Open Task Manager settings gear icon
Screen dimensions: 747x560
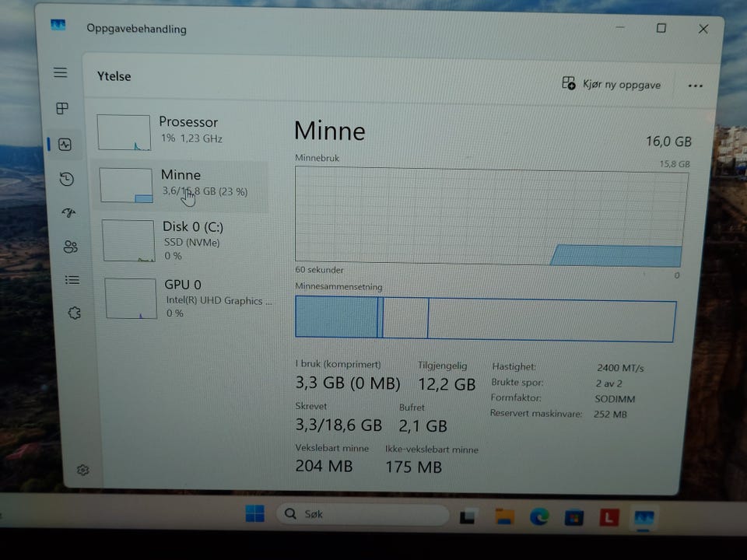tap(83, 470)
